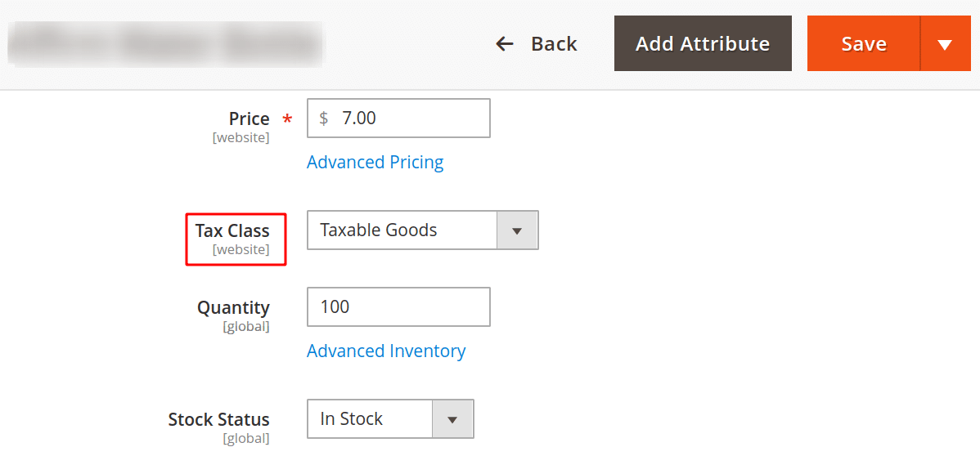Open the Save options dropdown arrow
The width and height of the screenshot is (980, 456).
pyautogui.click(x=945, y=44)
